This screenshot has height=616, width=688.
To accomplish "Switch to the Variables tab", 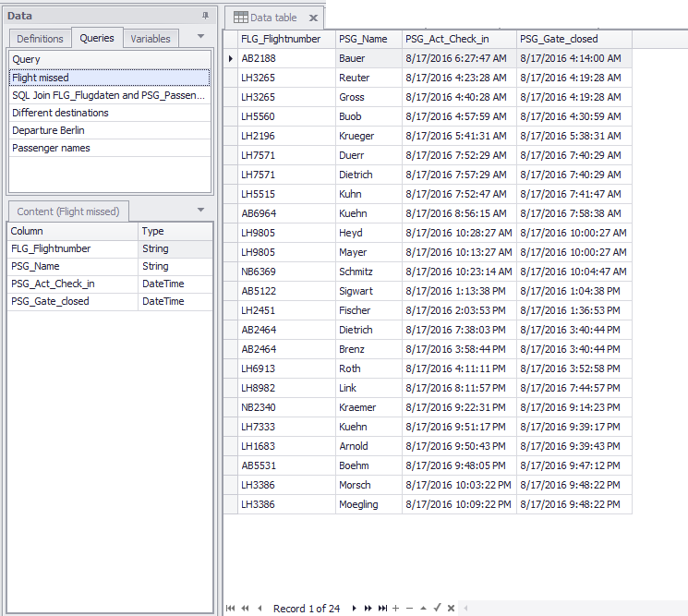I will (151, 39).
